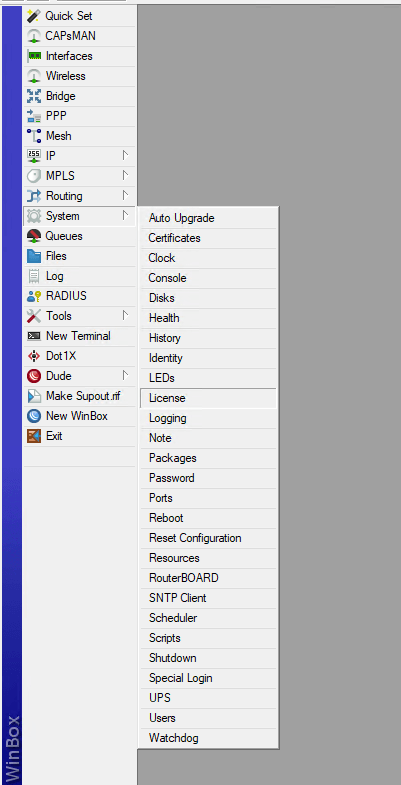Click the Dot1X icon

(34, 356)
